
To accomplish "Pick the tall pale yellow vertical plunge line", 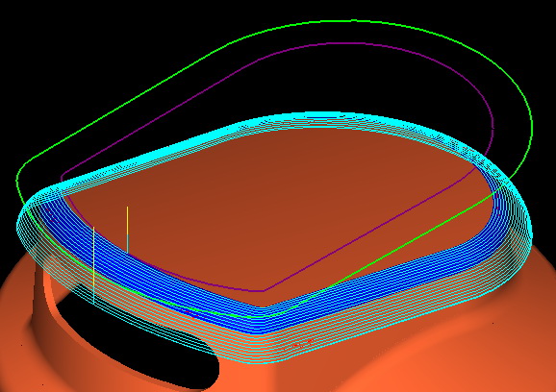I will tap(93, 265).
